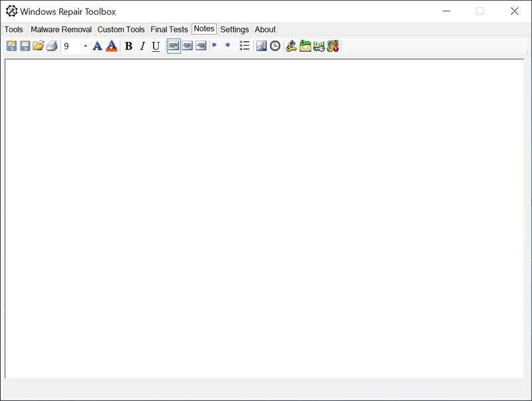532x401 pixels.
Task: Pick font color with the underlined A icon
Action: [x=111, y=46]
